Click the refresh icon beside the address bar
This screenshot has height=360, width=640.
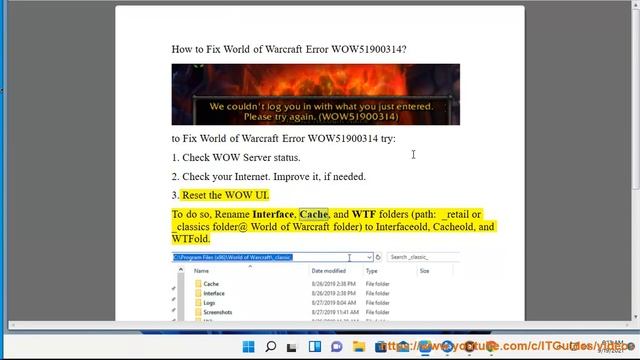(378, 257)
